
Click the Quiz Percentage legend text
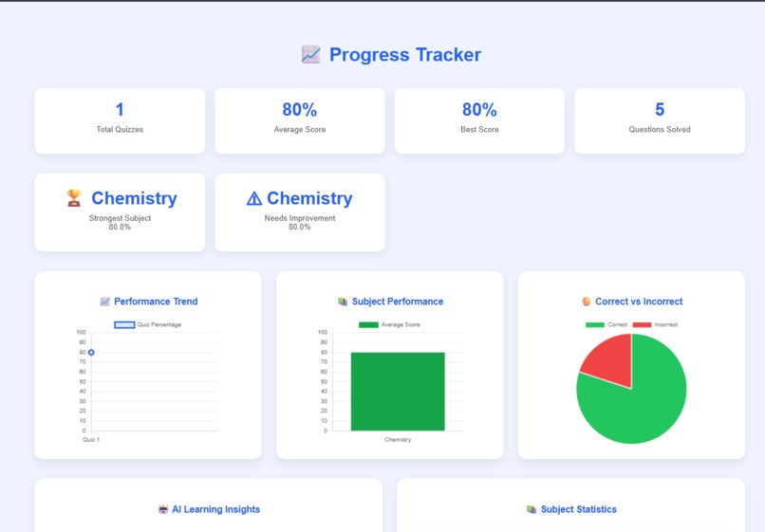pos(159,324)
